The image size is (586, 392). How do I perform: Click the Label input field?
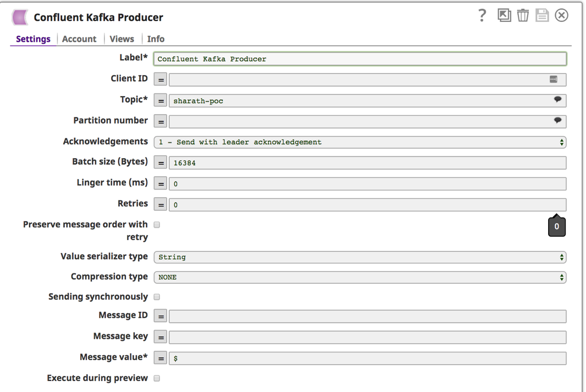[x=360, y=59]
